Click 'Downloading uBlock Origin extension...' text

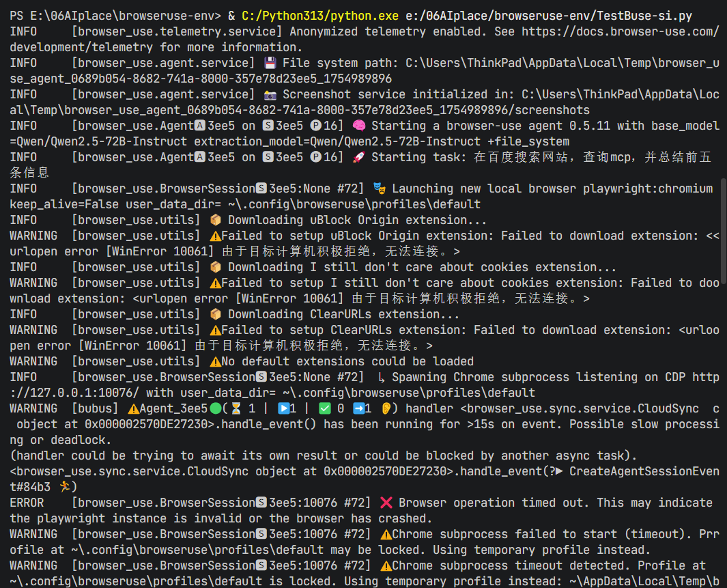pyautogui.click(x=357, y=221)
